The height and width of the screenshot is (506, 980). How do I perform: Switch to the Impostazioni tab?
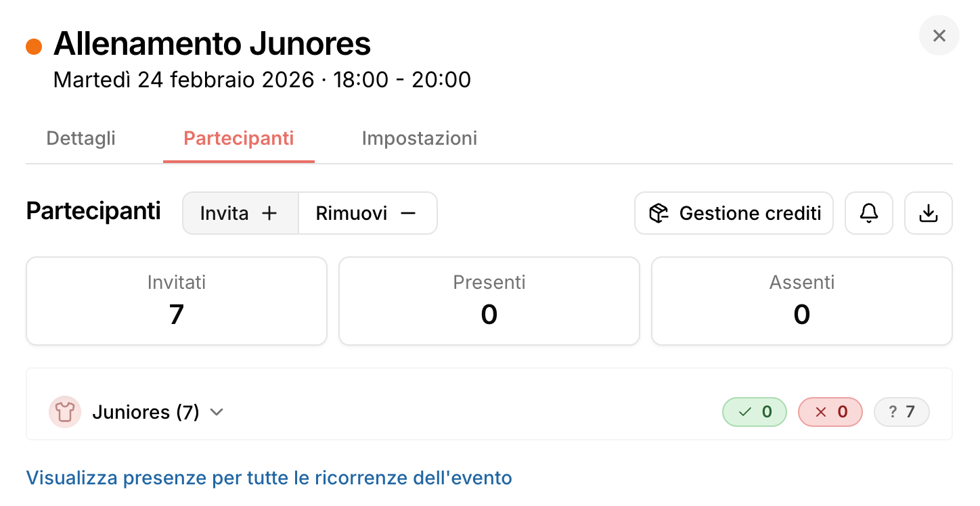[x=419, y=139]
